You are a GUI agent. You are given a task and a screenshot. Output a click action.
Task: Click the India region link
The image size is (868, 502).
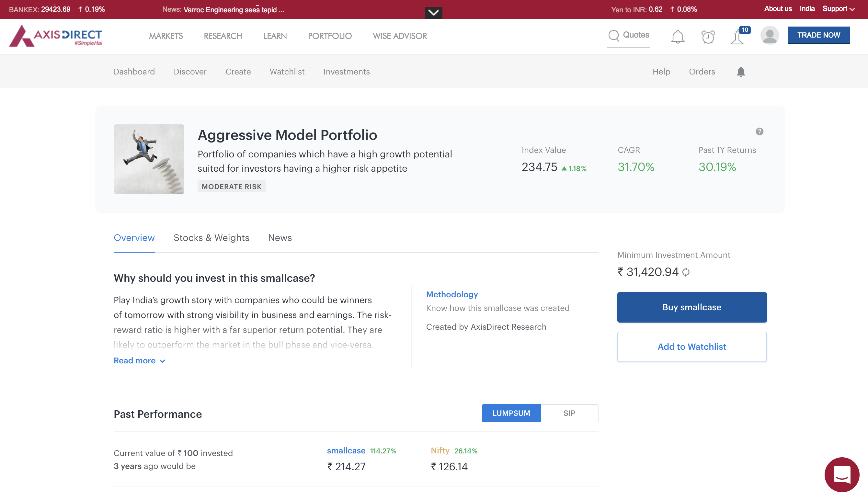pos(807,9)
